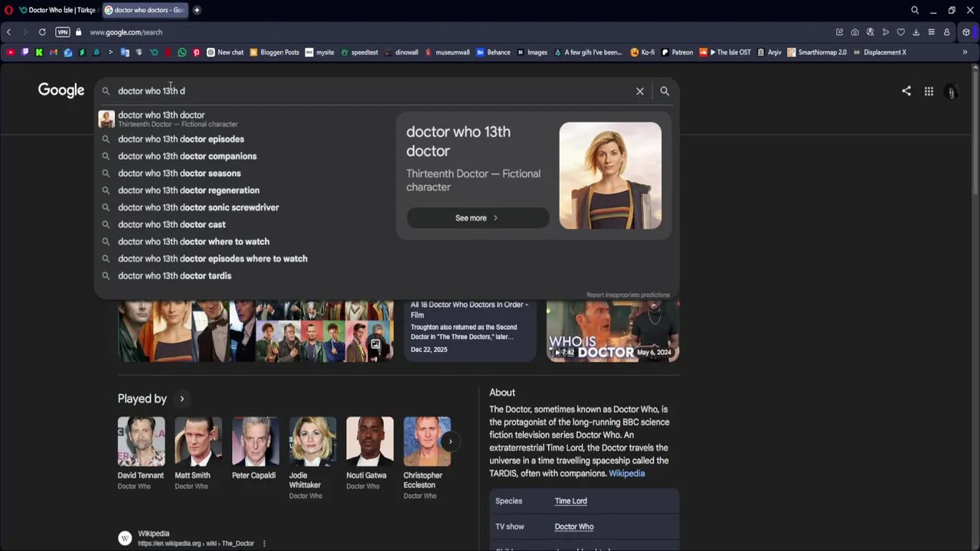
Task: Open the player icon in toolbar
Action: pyautogui.click(x=886, y=32)
